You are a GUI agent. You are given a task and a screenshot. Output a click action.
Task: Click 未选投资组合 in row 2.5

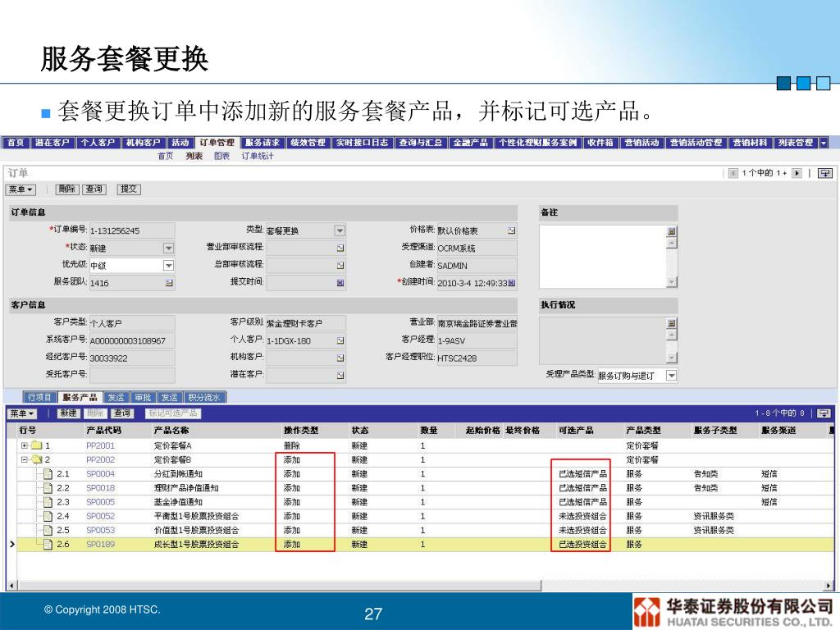pyautogui.click(x=582, y=530)
